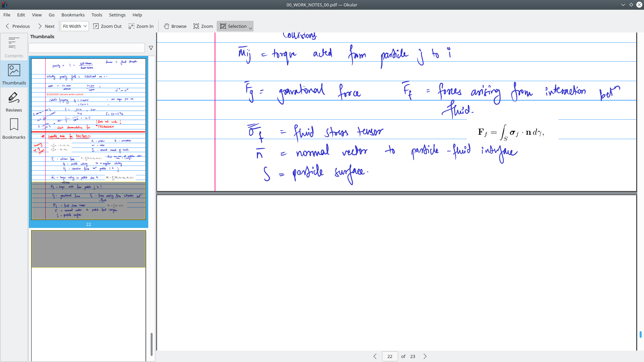Click the Next toolbar button
This screenshot has width=644, height=362.
pyautogui.click(x=46, y=26)
